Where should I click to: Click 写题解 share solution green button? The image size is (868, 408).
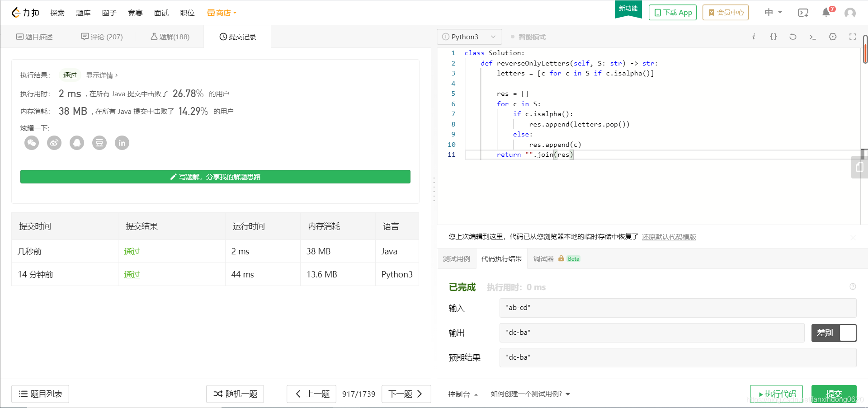(215, 177)
